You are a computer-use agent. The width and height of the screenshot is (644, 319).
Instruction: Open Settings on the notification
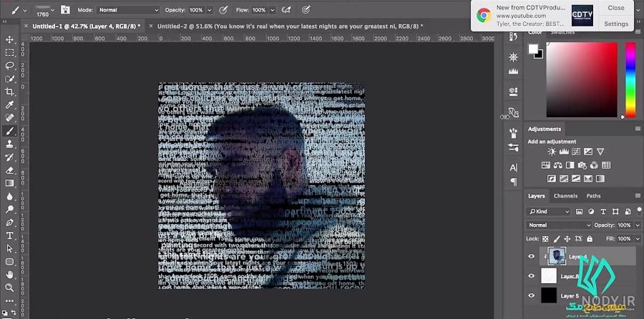(x=616, y=24)
